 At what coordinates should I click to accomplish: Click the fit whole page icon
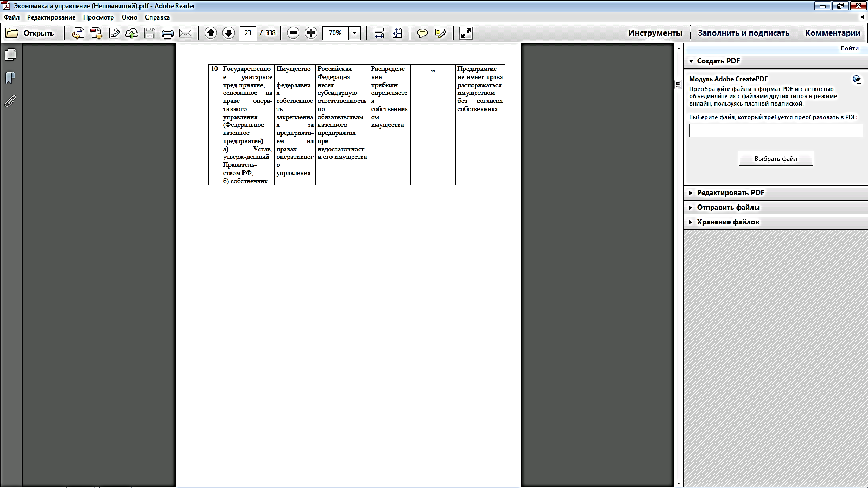397,33
